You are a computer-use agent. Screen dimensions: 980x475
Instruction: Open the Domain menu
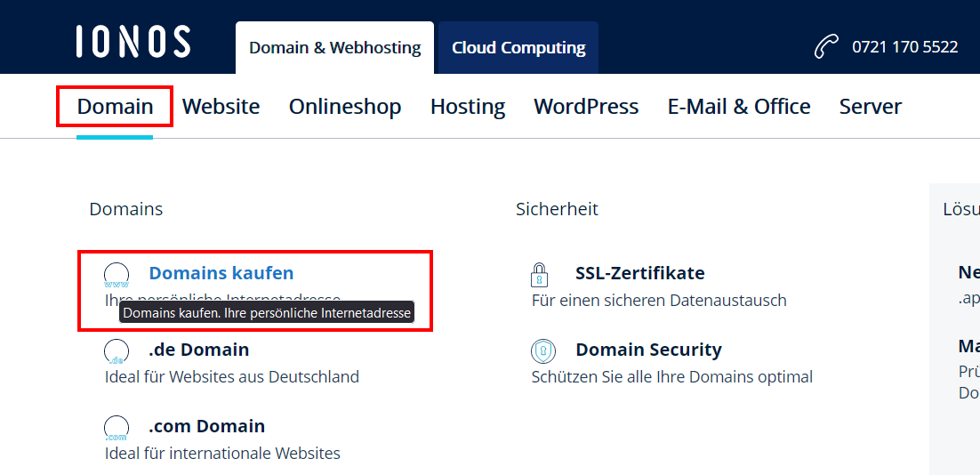coord(115,107)
